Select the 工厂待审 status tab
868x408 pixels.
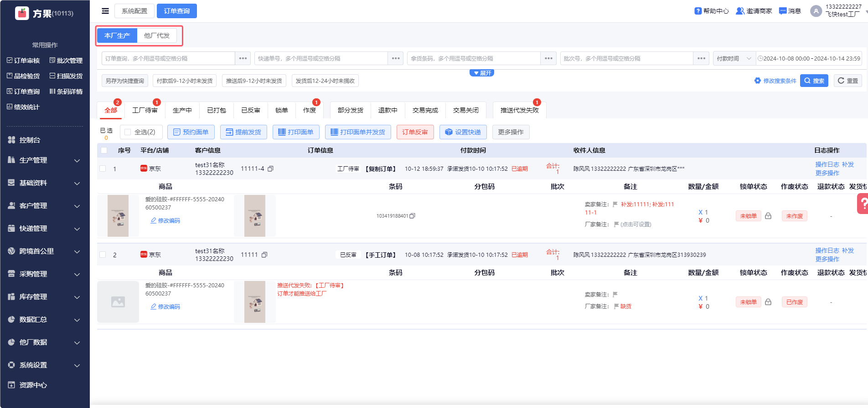point(145,110)
